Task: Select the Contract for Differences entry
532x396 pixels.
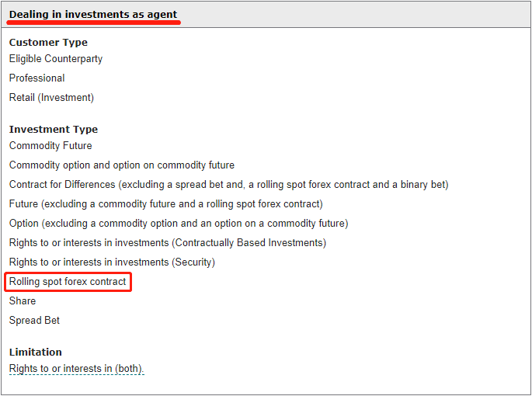Action: [x=228, y=184]
